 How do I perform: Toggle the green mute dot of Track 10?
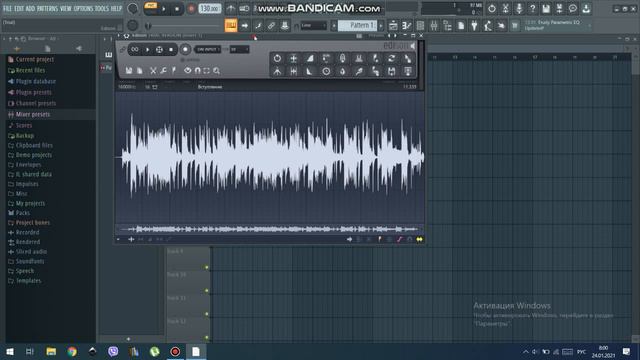pos(207,291)
